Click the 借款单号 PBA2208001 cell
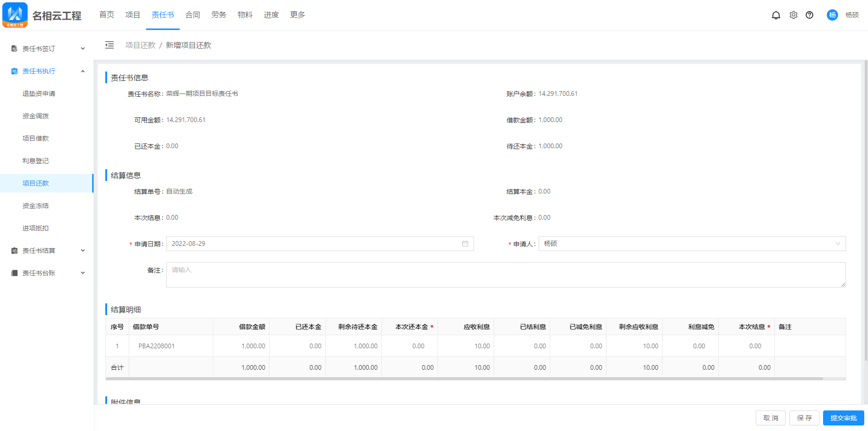Screen dimensions: 868x431 (x=171, y=346)
